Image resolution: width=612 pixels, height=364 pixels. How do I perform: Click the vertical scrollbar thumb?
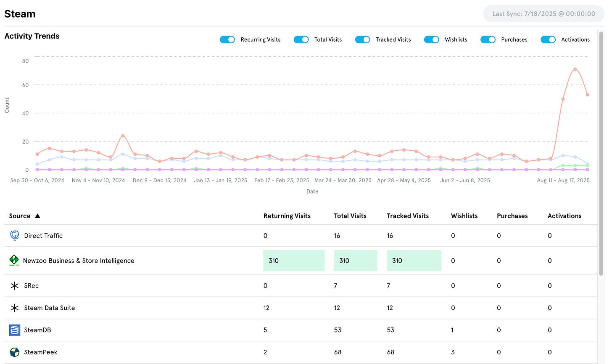point(601,153)
